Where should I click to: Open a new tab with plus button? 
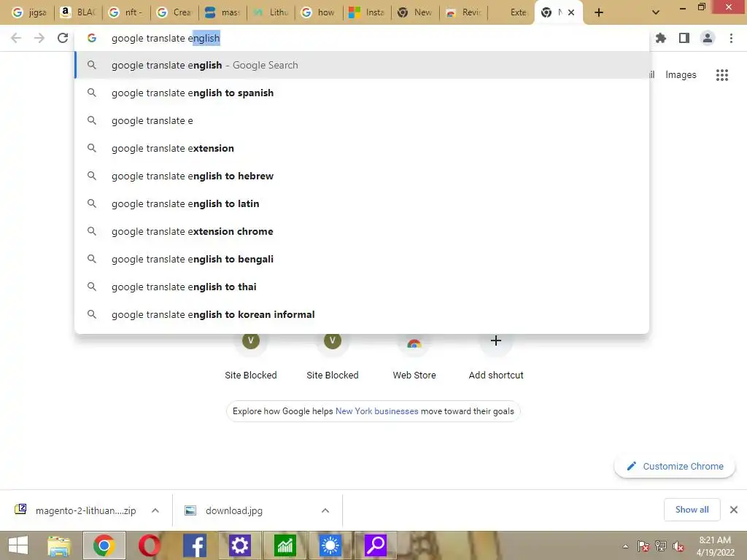click(x=599, y=13)
